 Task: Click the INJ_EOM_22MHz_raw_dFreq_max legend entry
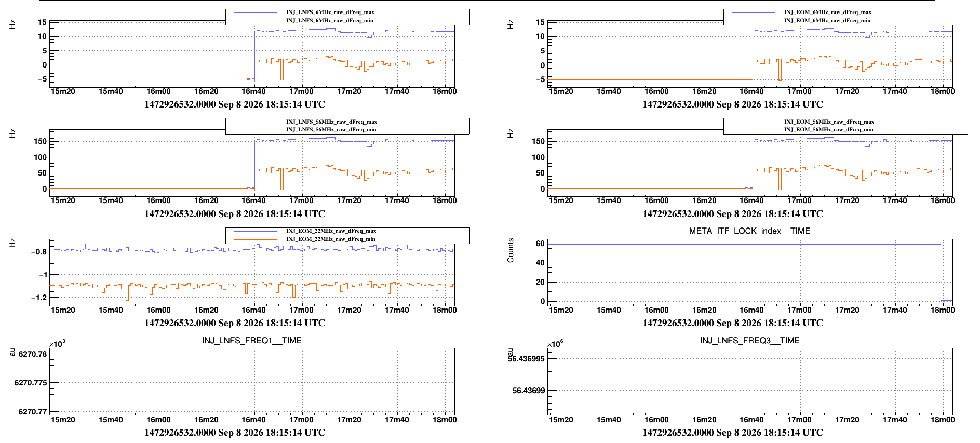(331, 231)
